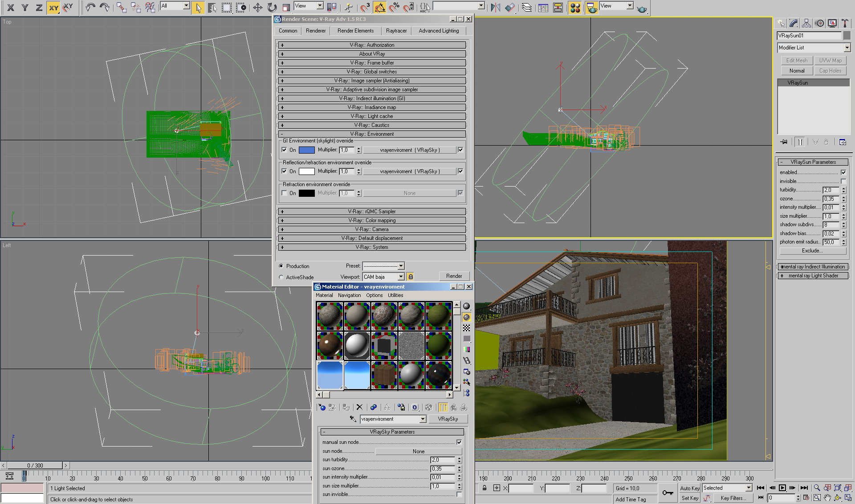Toggle GI Environment skylight On checkbox
This screenshot has height=504, width=855.
coord(285,150)
